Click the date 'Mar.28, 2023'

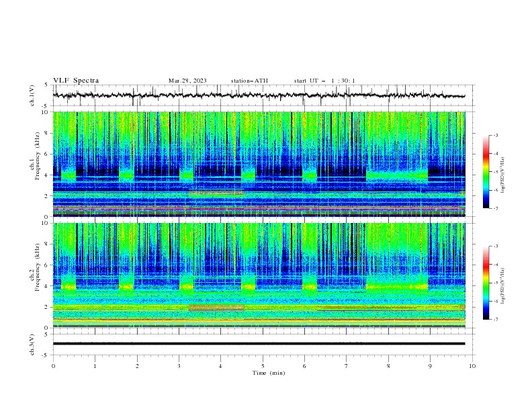pos(187,81)
